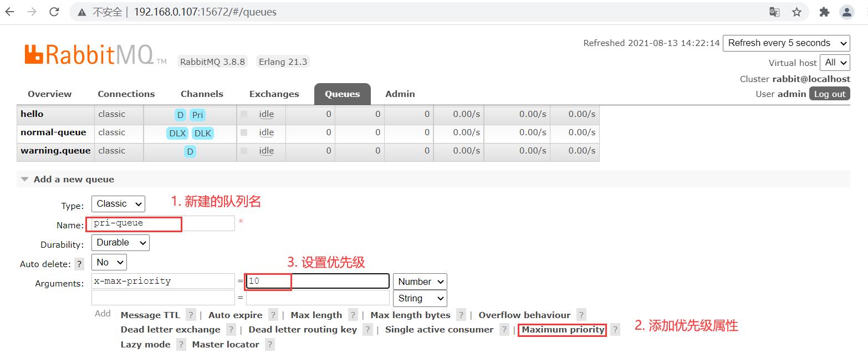
Task: Click the idle state of warning.queue
Action: click(x=266, y=151)
